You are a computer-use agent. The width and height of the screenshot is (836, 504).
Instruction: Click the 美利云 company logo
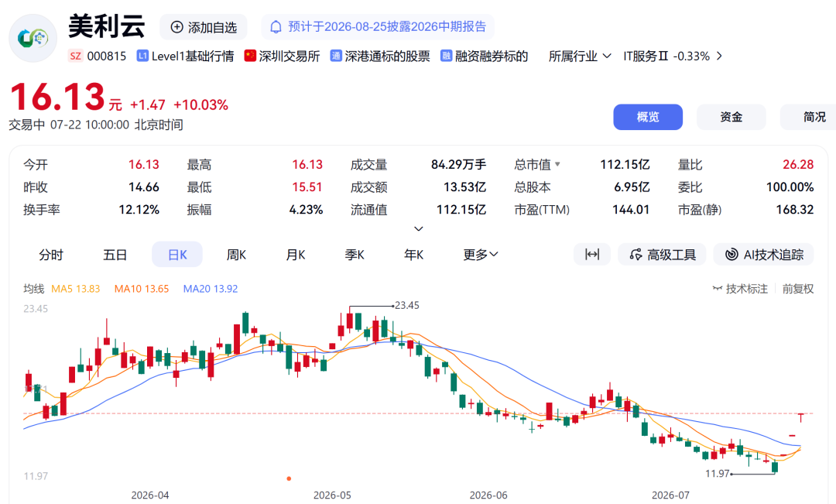pyautogui.click(x=33, y=38)
